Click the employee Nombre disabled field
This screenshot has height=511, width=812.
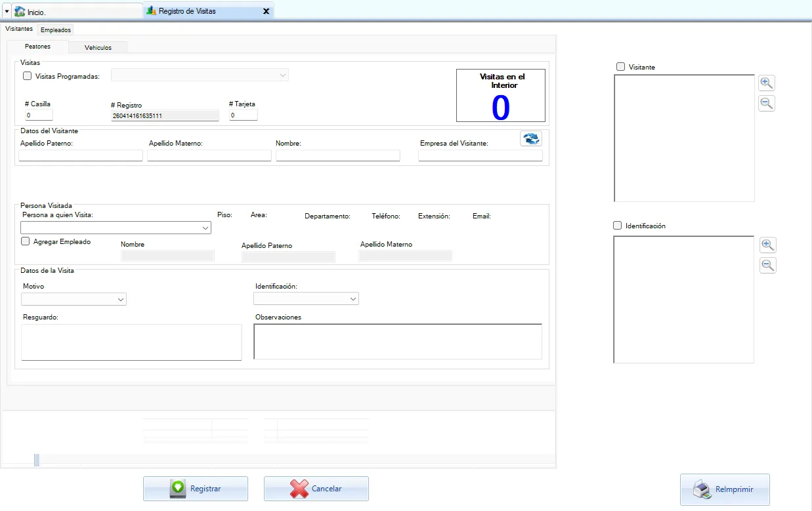click(x=168, y=256)
